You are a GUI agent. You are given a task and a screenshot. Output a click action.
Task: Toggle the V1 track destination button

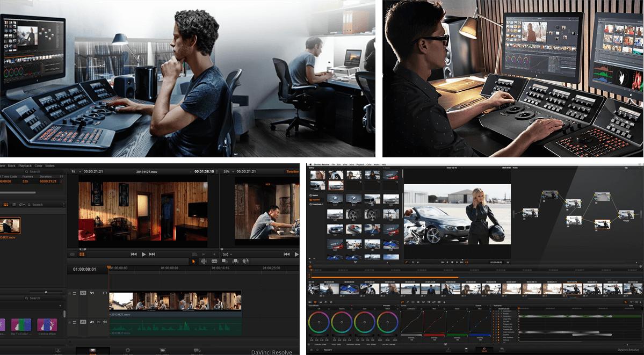[x=83, y=293]
